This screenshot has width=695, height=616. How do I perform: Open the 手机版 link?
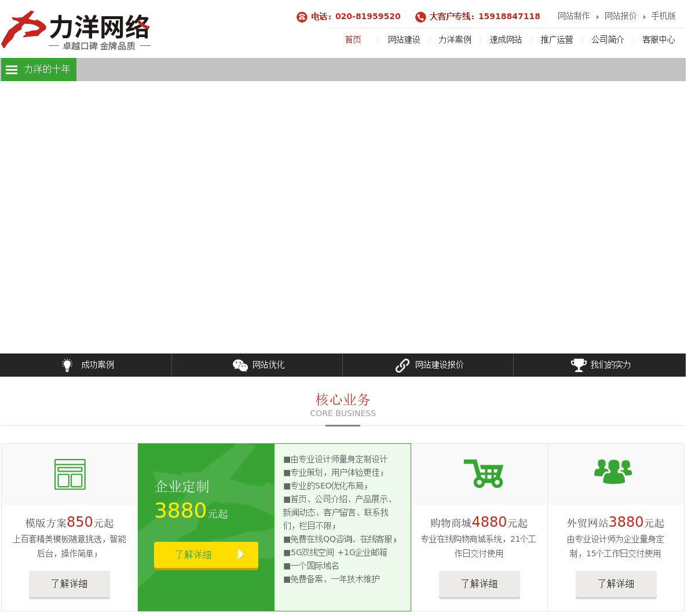pyautogui.click(x=663, y=16)
